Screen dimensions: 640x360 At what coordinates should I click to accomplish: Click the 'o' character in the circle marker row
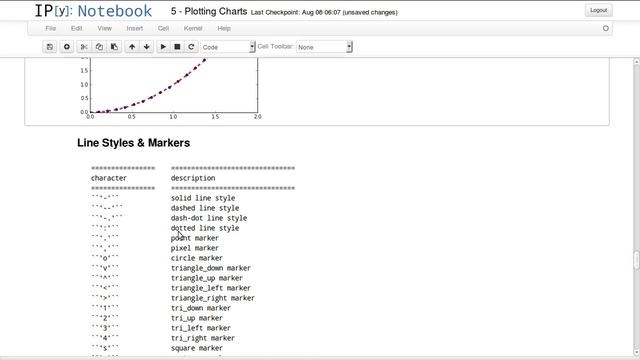105,258
